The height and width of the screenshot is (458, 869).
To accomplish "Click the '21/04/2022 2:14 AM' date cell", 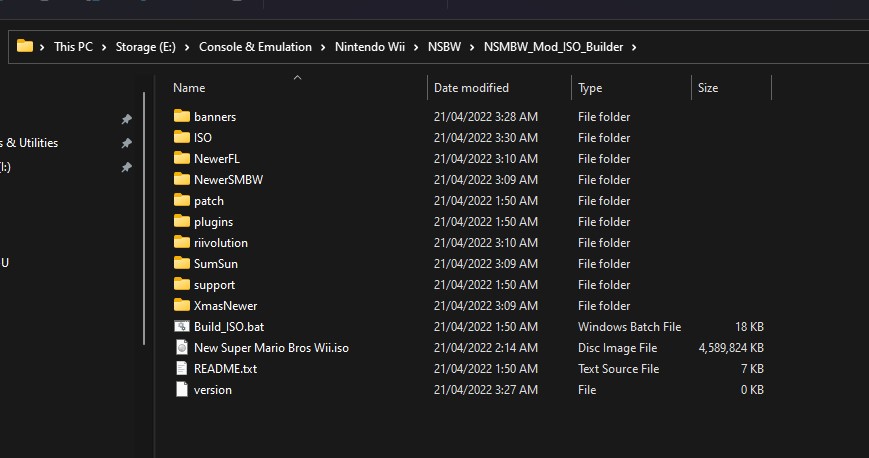I will click(485, 348).
